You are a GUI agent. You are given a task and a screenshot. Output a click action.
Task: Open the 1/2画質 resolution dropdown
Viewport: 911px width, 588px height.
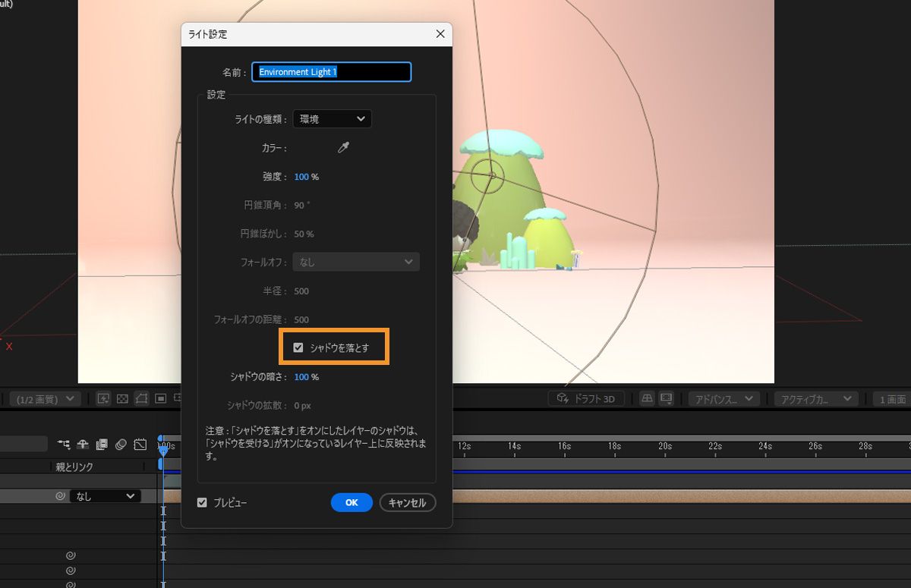(43, 398)
